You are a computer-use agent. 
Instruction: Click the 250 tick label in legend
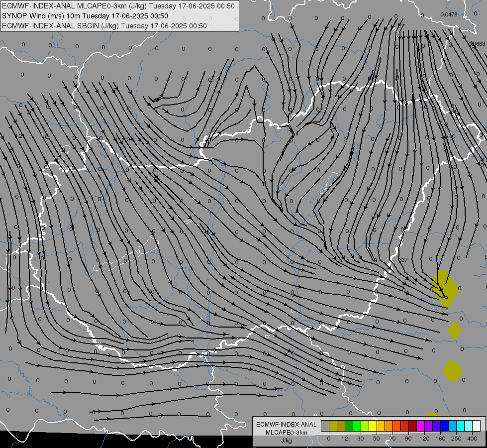(456, 439)
